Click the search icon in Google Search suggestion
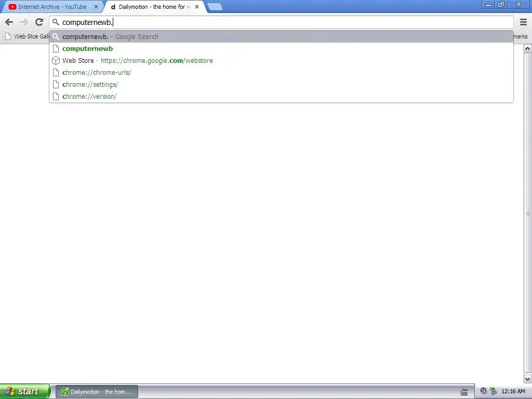This screenshot has height=399, width=532. (56, 37)
